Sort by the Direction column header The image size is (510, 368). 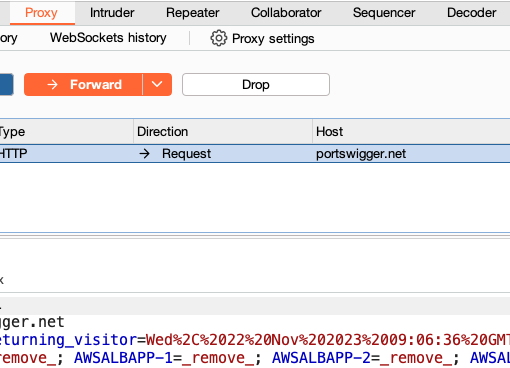[x=223, y=132]
